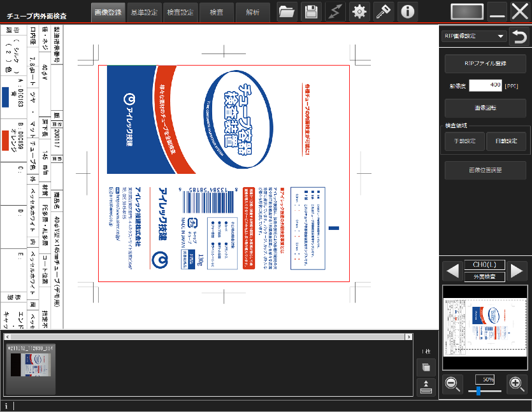Go to previous channel with left arrow
The width and height of the screenshot is (532, 412).
pyautogui.click(x=453, y=271)
